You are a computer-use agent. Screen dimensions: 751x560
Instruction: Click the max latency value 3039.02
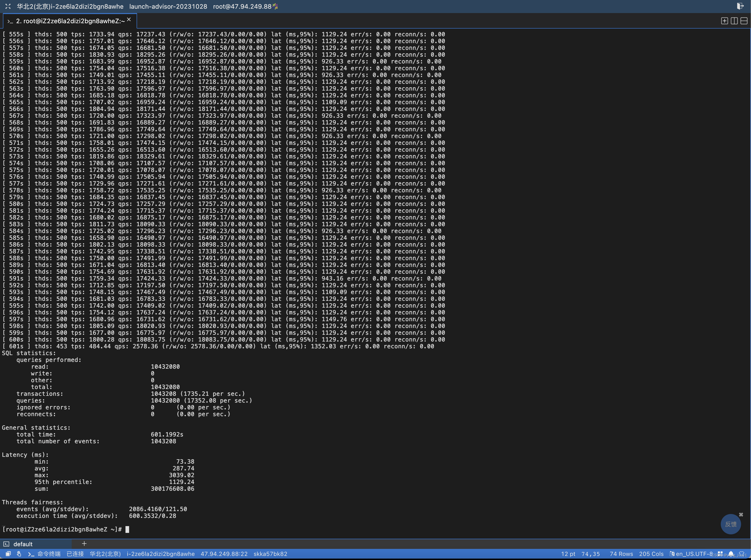pos(182,475)
